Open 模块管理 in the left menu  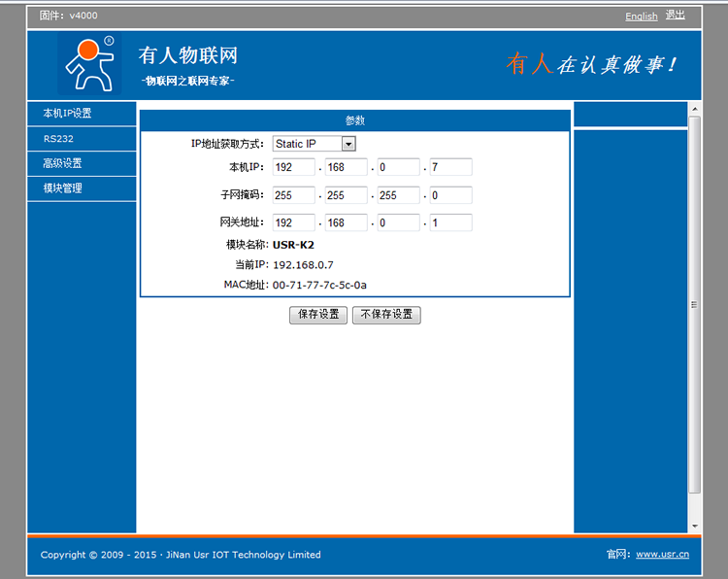point(82,188)
